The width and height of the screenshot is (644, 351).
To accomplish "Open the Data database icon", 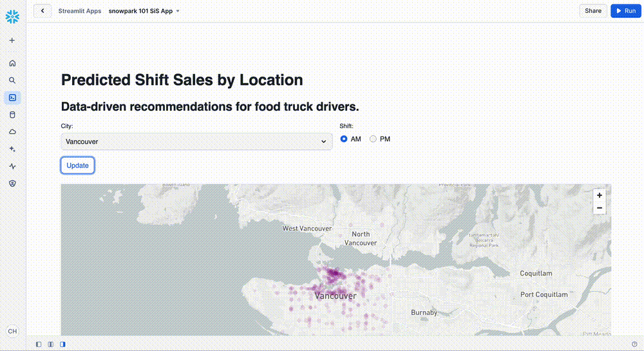I will pyautogui.click(x=12, y=115).
